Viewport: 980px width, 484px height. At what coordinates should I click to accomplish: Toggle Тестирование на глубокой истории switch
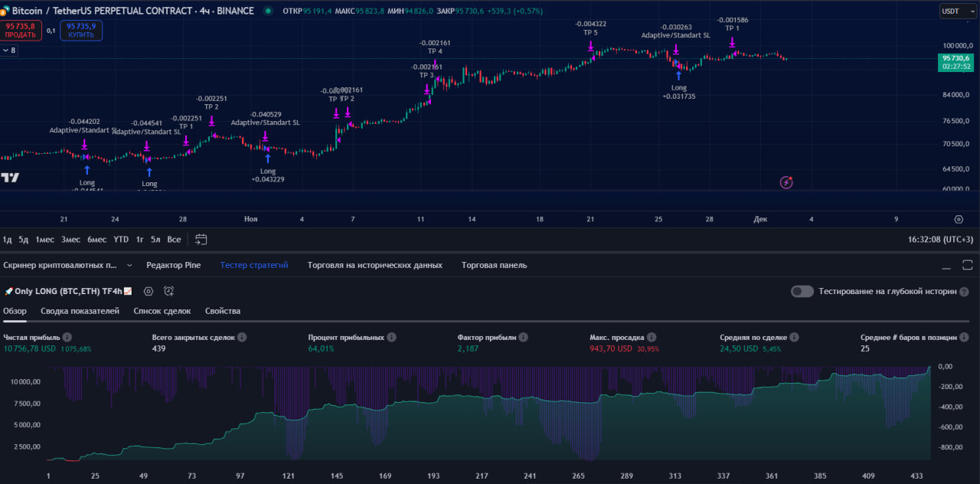click(x=802, y=291)
